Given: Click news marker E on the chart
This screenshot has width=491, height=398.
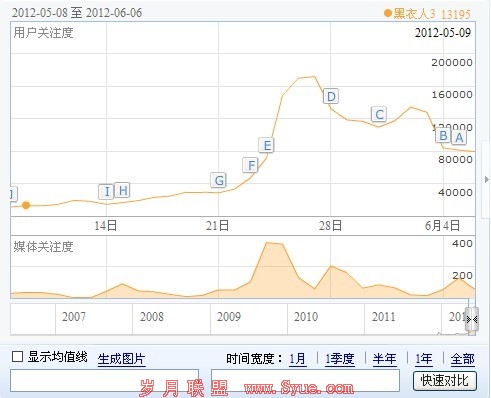Looking at the screenshot, I should coord(267,145).
